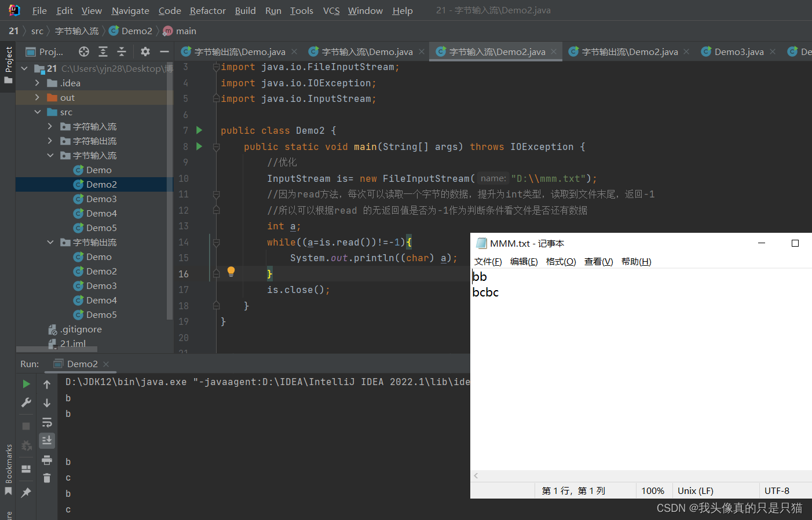This screenshot has height=520, width=812.
Task: Select Demo5 under 字节输出流
Action: point(101,314)
